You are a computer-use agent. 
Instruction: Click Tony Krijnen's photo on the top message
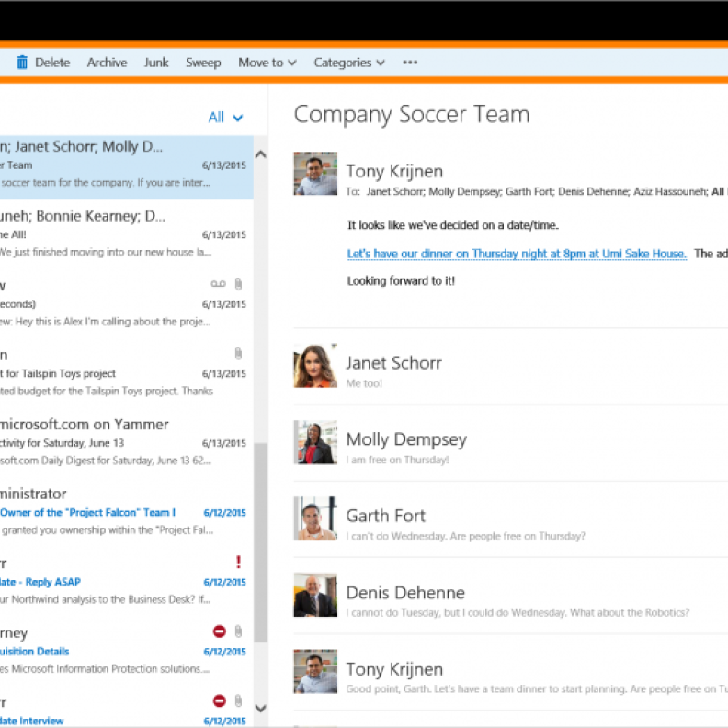click(x=315, y=173)
